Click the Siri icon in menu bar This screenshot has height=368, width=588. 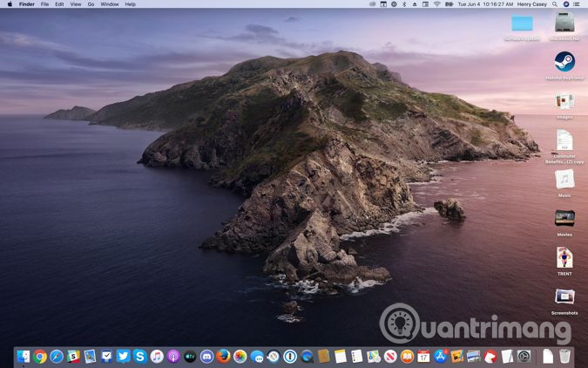(x=566, y=4)
